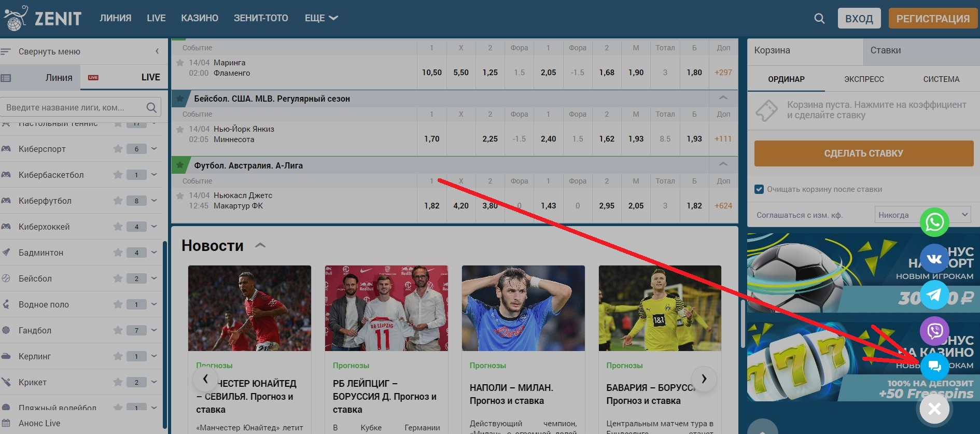Screen dimensions: 980x434
Task: Star the Маринга – Фламенго match
Action: pyautogui.click(x=180, y=63)
